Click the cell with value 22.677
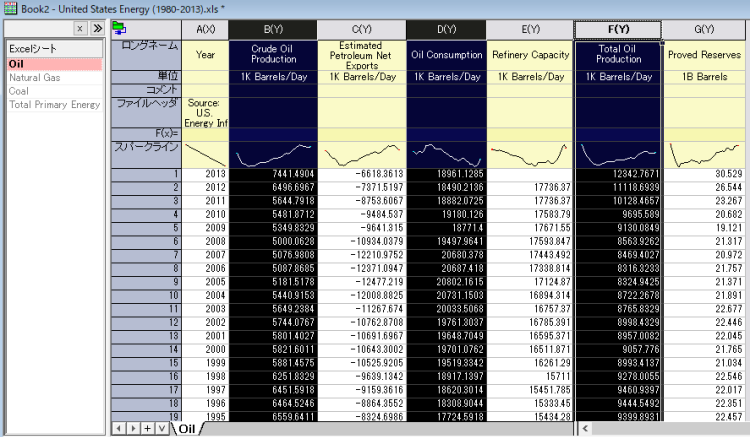The height and width of the screenshot is (437, 750). [x=704, y=309]
